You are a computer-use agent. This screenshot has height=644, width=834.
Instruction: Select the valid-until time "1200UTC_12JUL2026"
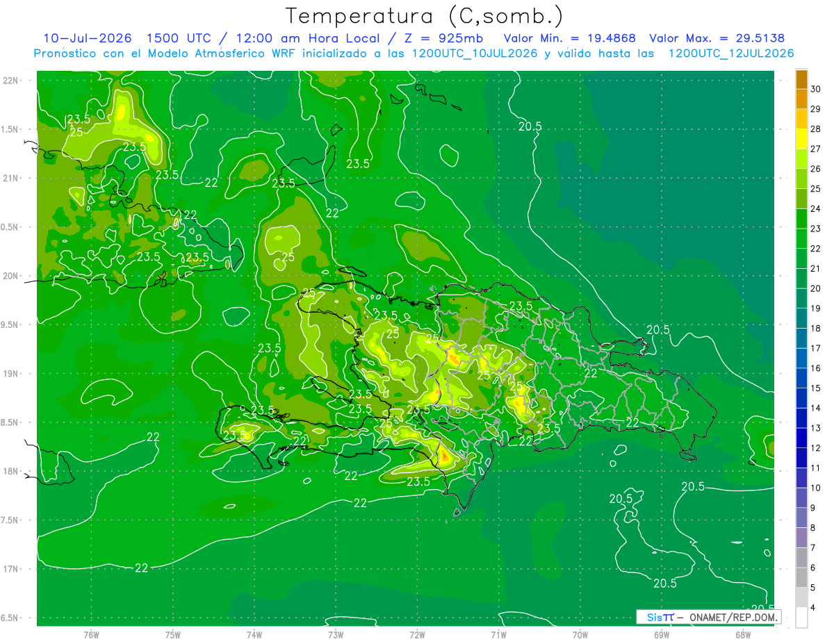731,53
